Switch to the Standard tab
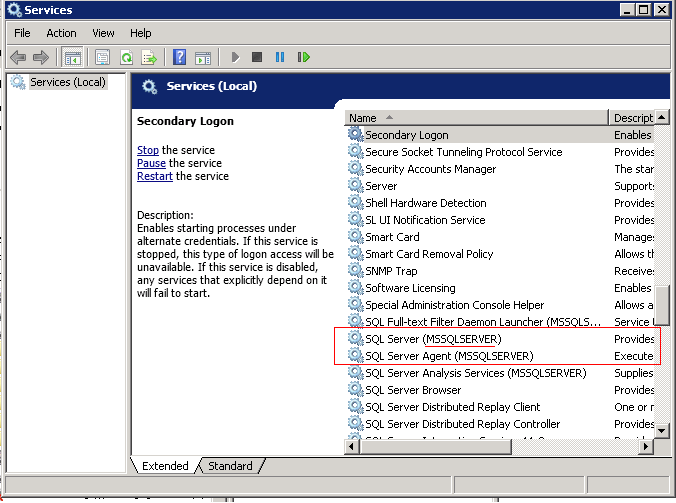The image size is (676, 503). tap(230, 466)
